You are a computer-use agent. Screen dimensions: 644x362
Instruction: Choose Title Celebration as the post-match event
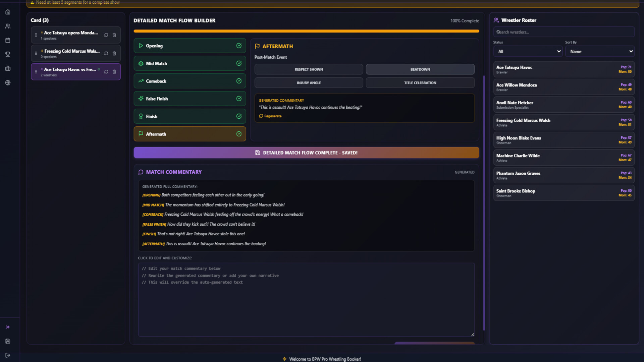coord(420,82)
